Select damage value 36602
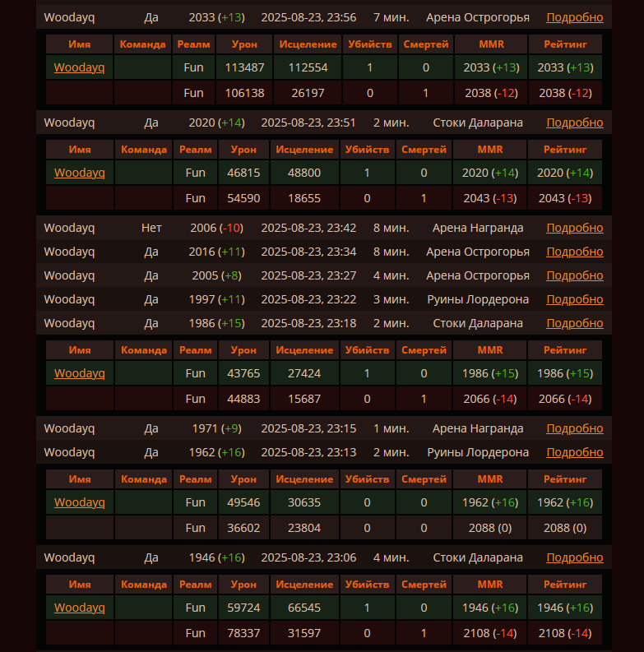 point(243,528)
